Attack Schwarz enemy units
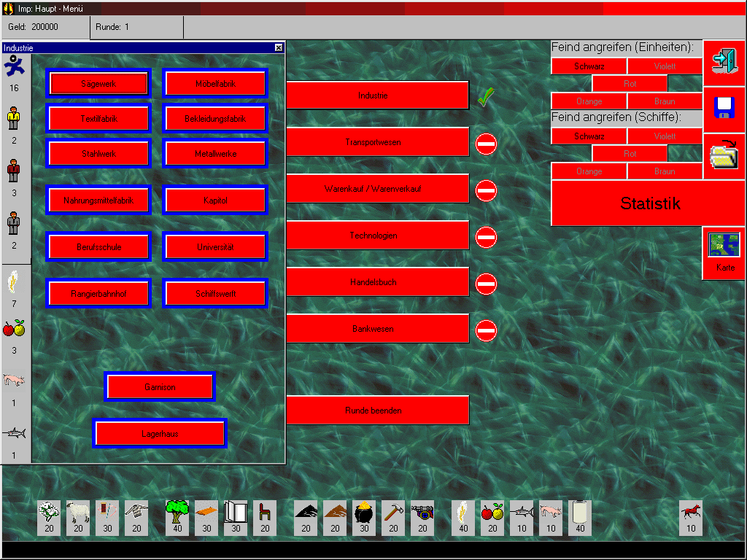Screen dimensions: 747x560 point(589,66)
